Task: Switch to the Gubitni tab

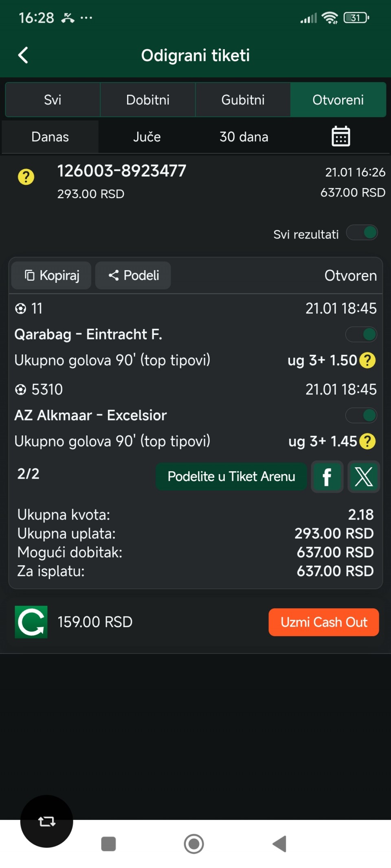Action: click(x=243, y=100)
